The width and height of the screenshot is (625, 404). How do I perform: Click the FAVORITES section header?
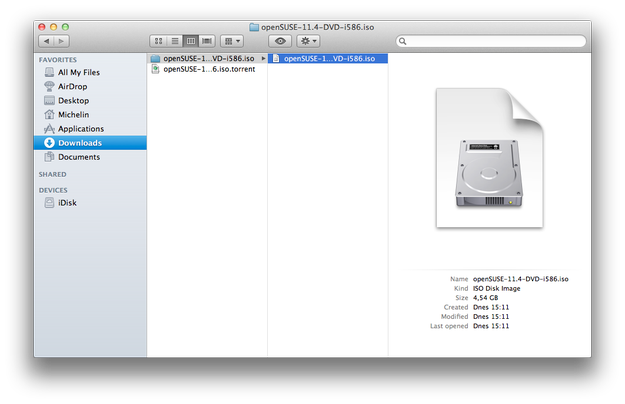[58, 60]
